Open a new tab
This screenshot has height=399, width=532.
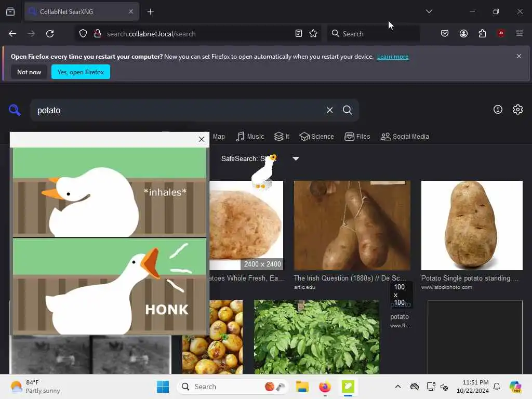150,12
